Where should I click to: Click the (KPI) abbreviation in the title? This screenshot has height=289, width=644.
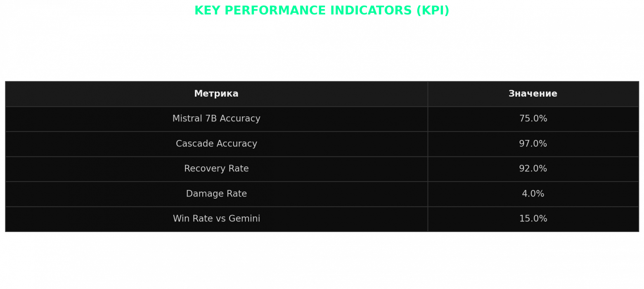433,11
